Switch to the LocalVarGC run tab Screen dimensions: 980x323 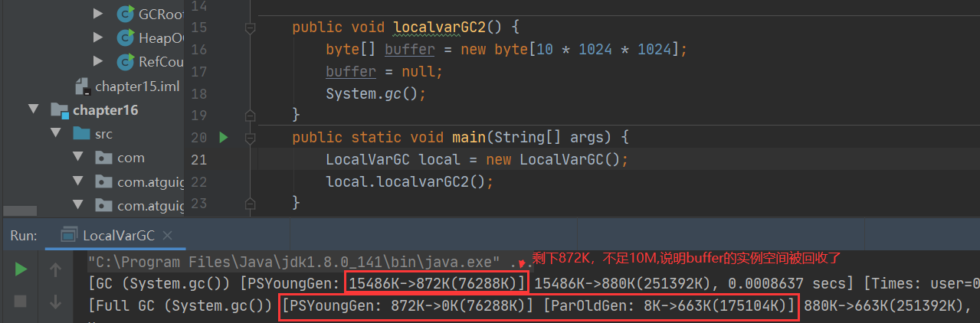pos(119,236)
